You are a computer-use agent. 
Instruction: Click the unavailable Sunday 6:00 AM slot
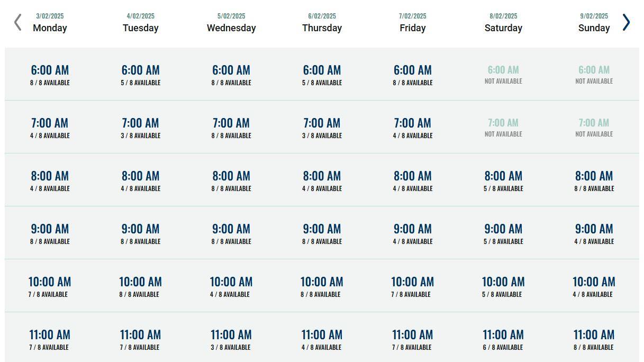click(594, 74)
